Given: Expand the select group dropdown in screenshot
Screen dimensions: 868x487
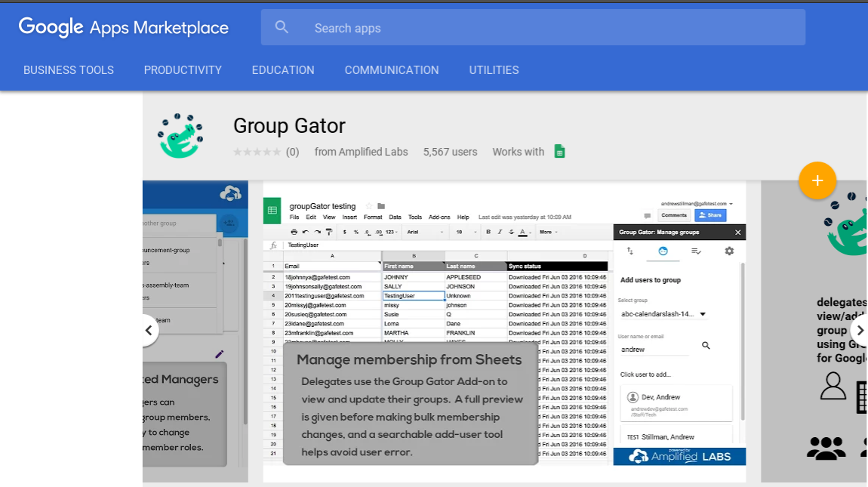Looking at the screenshot, I should pos(703,314).
